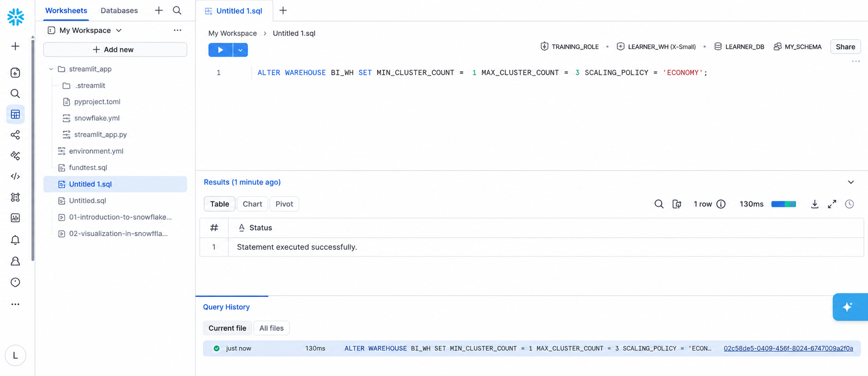Click the file tree scrollbar
The width and height of the screenshot is (868, 376).
tap(33, 150)
